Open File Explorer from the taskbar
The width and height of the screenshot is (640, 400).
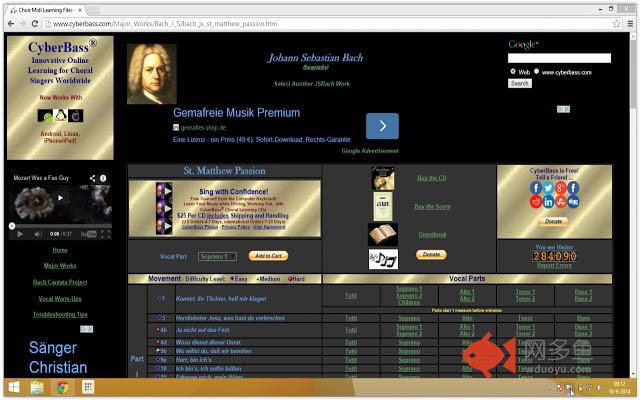pyautogui.click(x=37, y=387)
